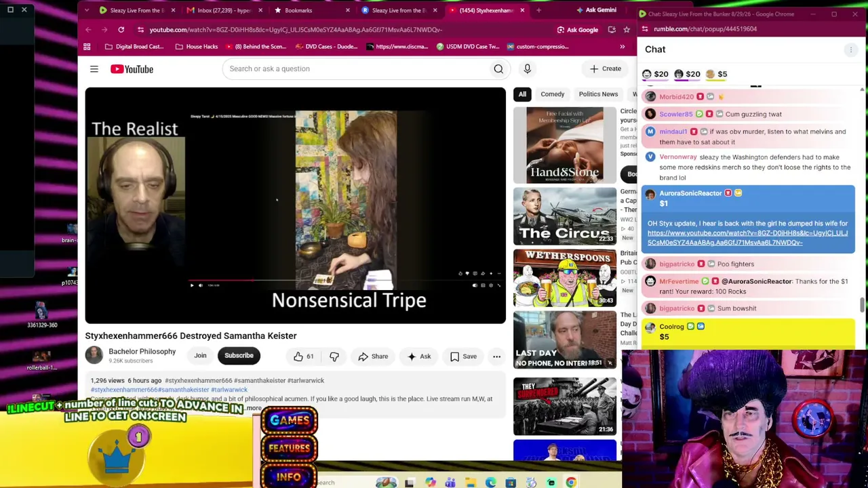Bookmark this page with the star icon
This screenshot has height=488, width=868.
pyautogui.click(x=626, y=30)
